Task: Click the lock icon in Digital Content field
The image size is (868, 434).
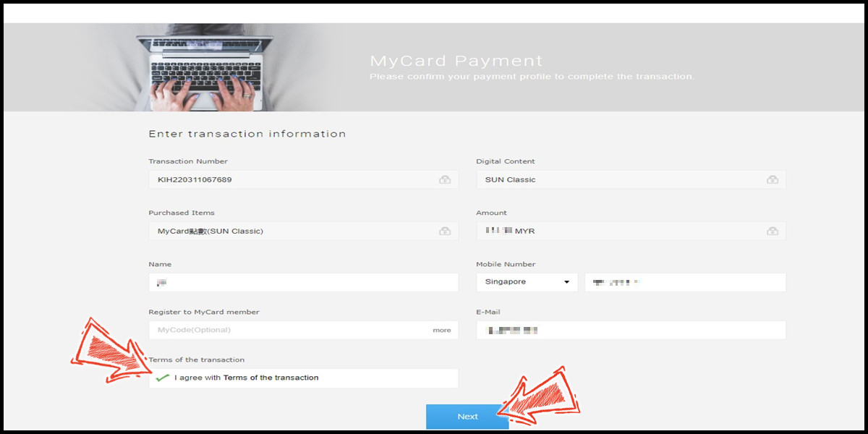Action: [773, 179]
